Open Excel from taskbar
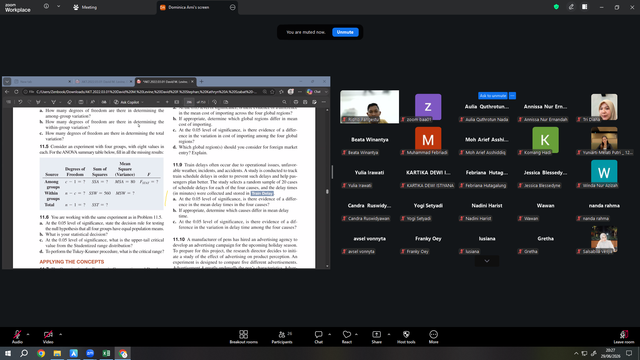 (x=107, y=353)
